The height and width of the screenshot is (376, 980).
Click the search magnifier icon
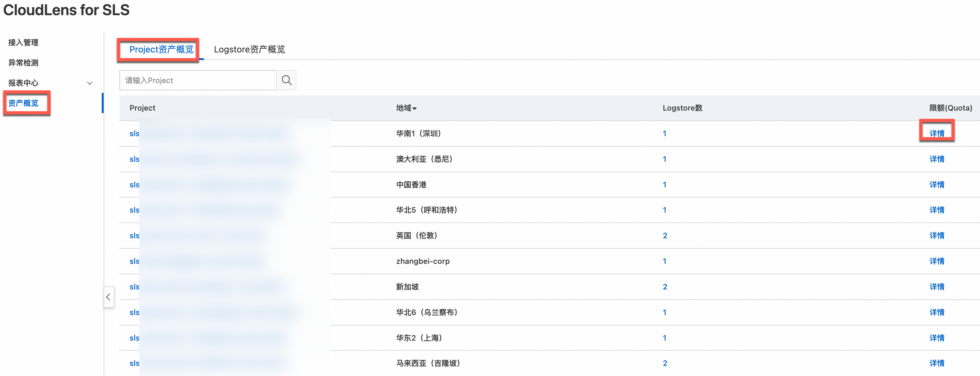(x=287, y=80)
